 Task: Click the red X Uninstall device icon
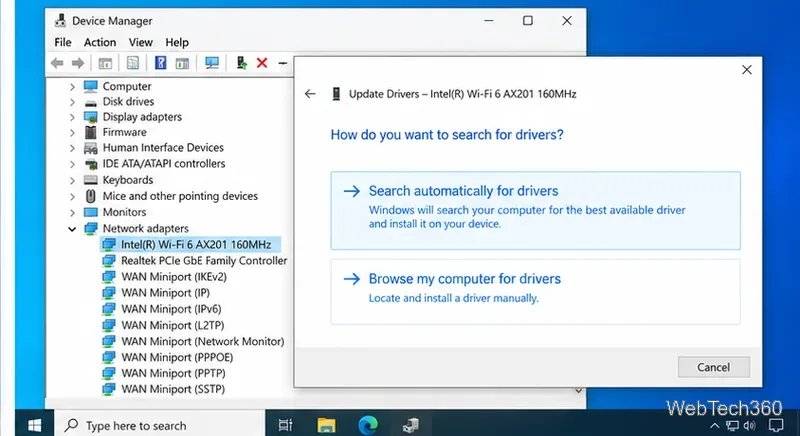click(x=262, y=63)
